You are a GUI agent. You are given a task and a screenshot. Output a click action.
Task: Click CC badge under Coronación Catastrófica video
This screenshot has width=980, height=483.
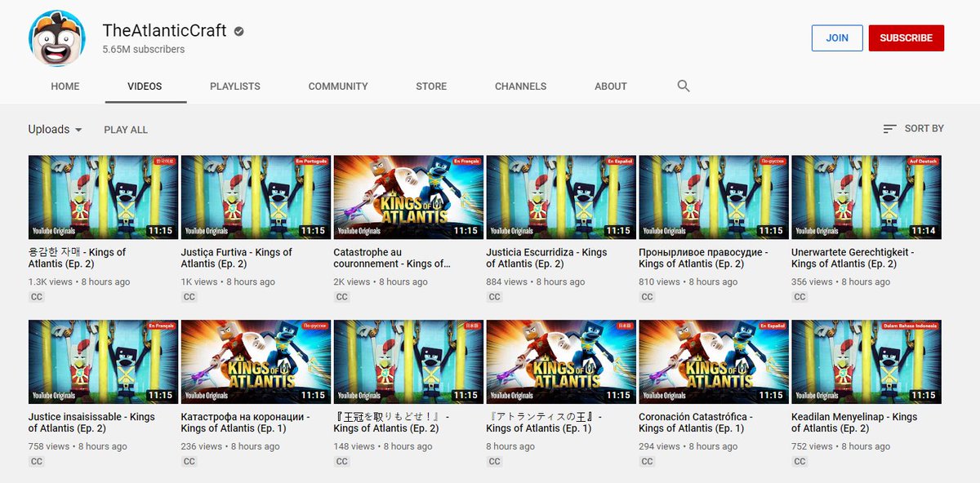coord(648,462)
